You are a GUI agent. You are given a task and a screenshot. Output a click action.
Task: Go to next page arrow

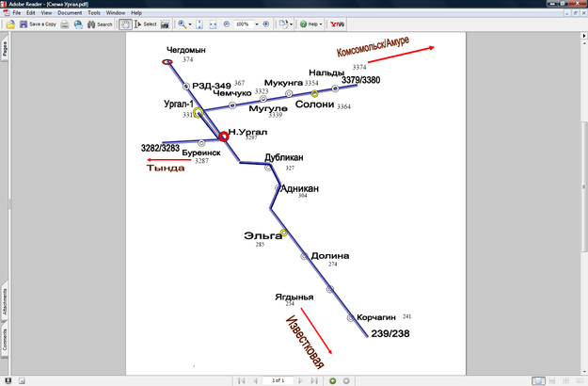click(x=300, y=380)
